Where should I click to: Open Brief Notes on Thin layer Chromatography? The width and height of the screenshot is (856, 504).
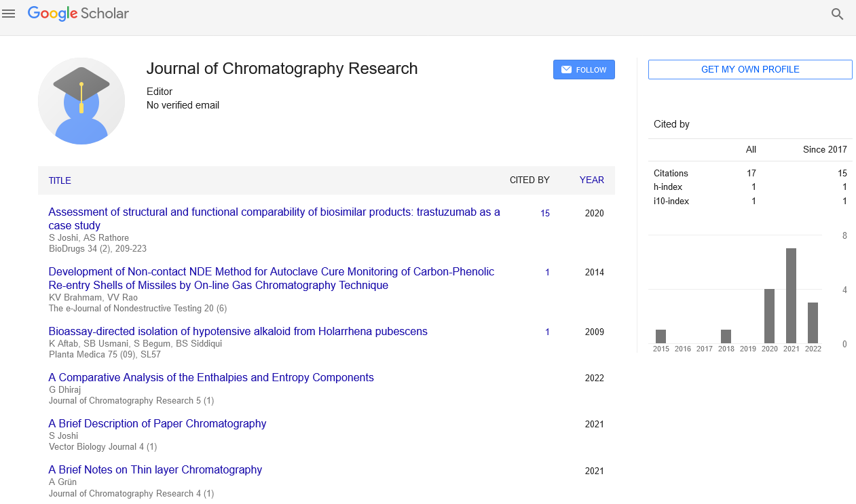155,470
